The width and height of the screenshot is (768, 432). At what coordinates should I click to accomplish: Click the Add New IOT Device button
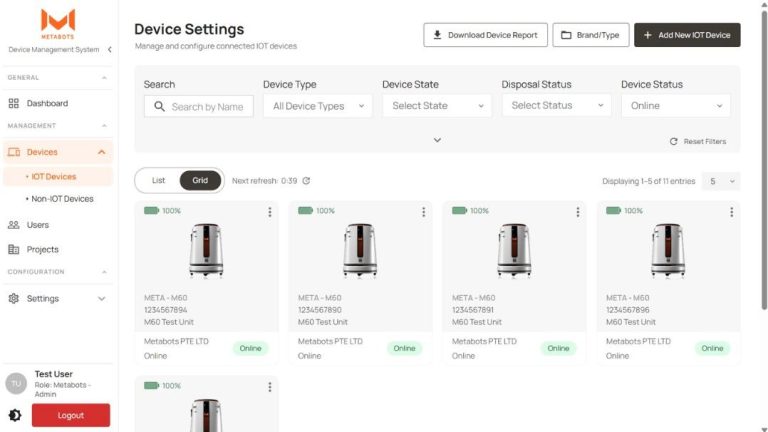point(687,35)
